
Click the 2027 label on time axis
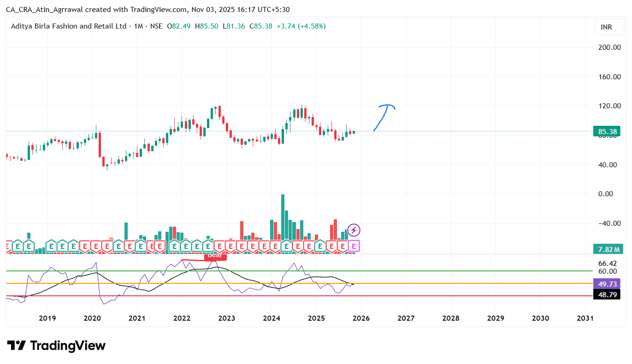[x=406, y=318]
